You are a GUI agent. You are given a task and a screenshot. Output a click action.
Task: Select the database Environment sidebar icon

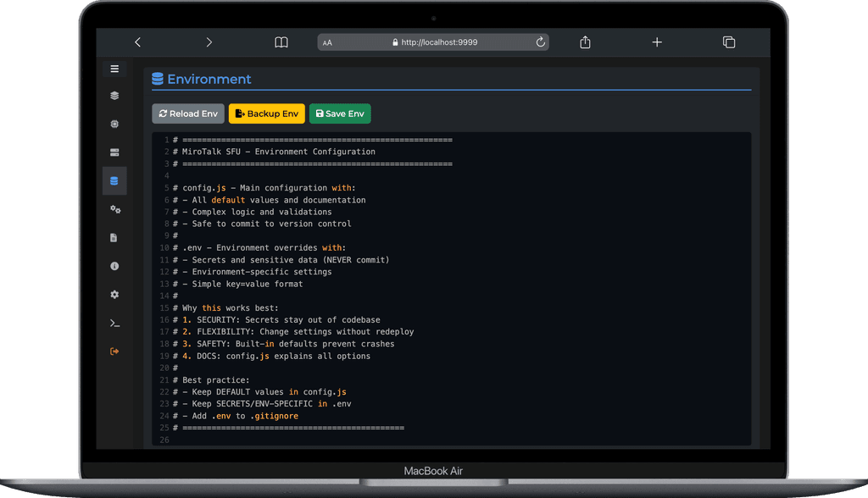click(x=114, y=181)
